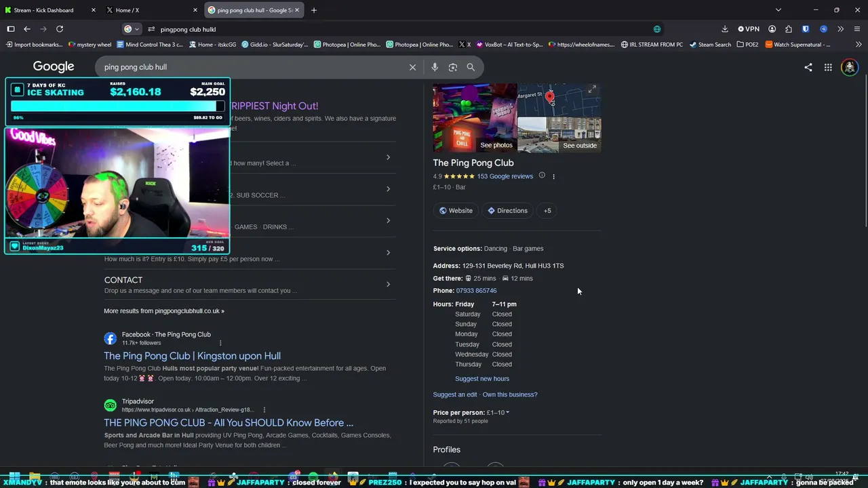This screenshot has width=868, height=488.
Task: Open the tab search dropdown arrow
Action: 778,10
